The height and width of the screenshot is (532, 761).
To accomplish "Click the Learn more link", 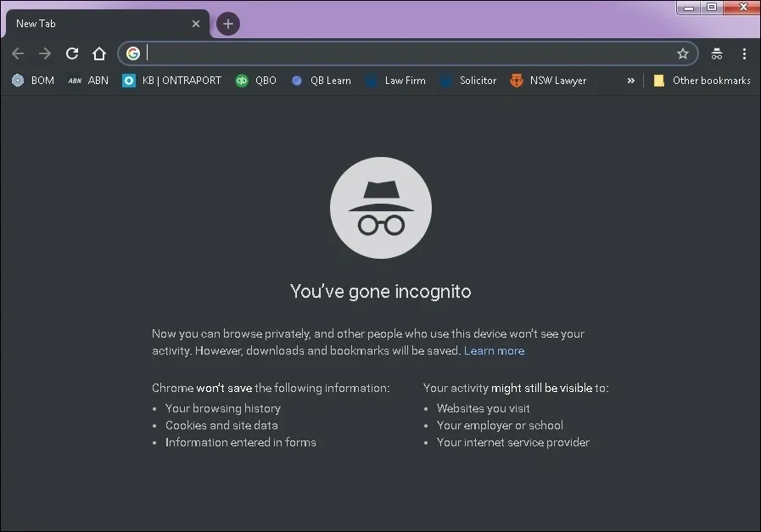I will [x=494, y=351].
